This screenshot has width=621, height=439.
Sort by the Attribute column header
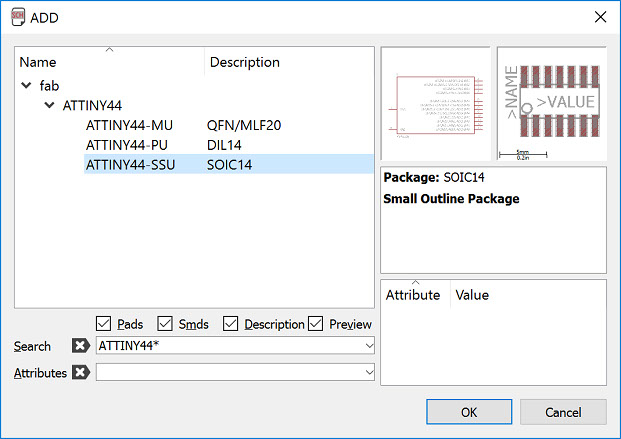click(415, 295)
